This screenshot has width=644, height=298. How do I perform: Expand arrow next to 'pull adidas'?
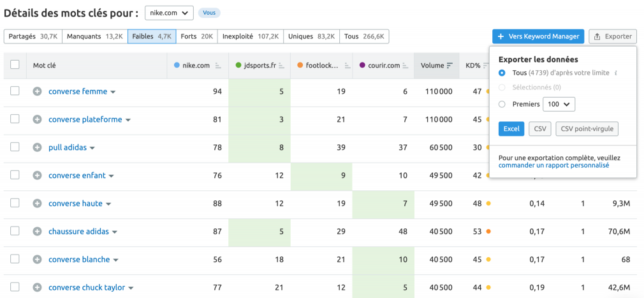tap(92, 148)
